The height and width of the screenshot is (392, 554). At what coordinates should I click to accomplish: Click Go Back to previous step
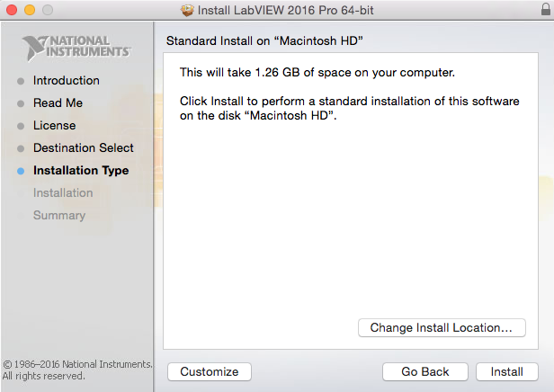click(425, 372)
